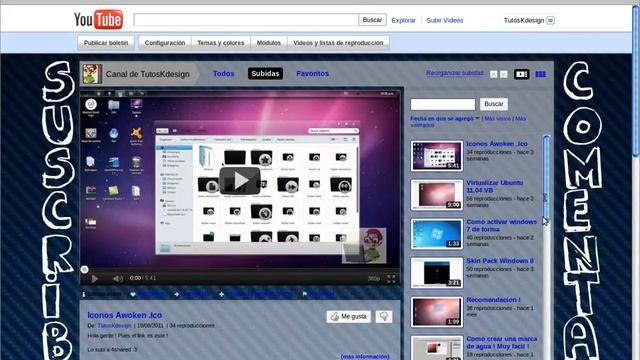640x360 pixels.
Task: Click the thumbs-up Me gusta button
Action: [x=348, y=316]
